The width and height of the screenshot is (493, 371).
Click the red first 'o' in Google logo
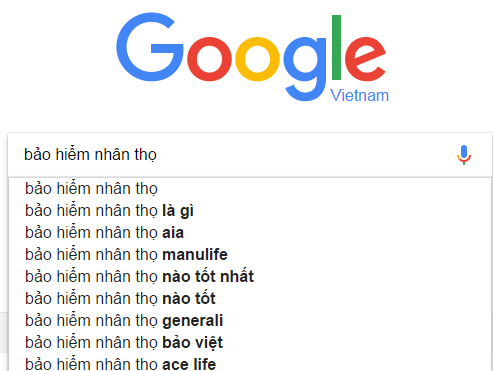tap(209, 59)
